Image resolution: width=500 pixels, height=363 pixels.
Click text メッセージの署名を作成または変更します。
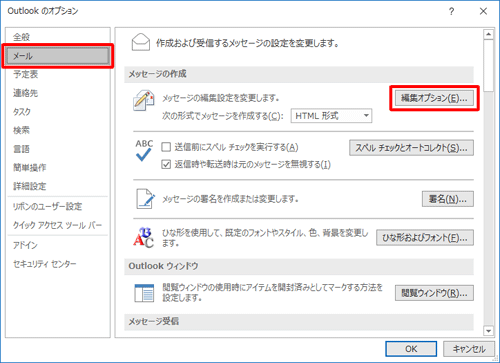[230, 199]
